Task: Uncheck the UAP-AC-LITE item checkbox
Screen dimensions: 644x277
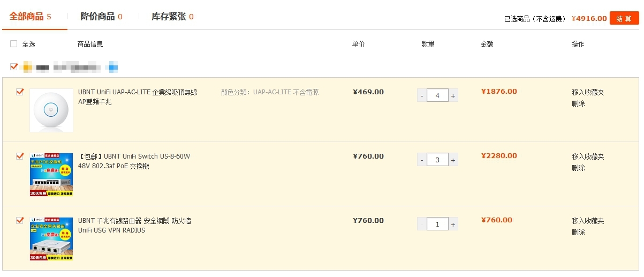Action: click(x=20, y=92)
